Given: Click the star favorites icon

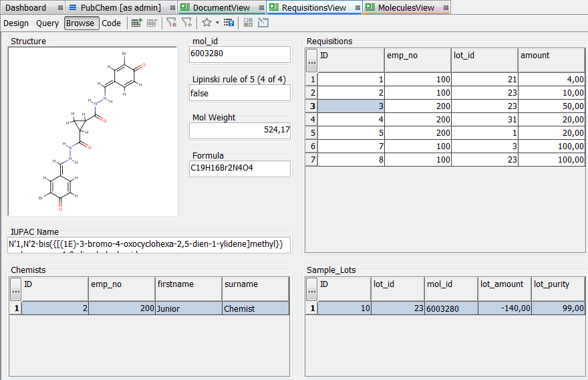Looking at the screenshot, I should coord(206,23).
